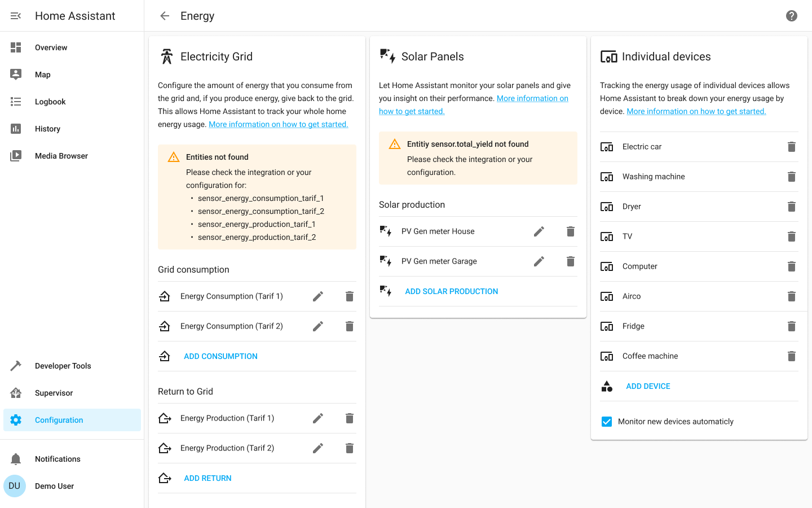The image size is (812, 508).
Task: Collapse the sidebar menu icon
Action: click(16, 16)
